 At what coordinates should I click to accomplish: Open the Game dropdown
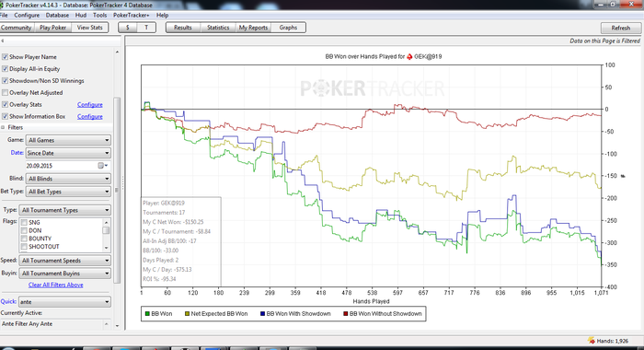point(68,140)
